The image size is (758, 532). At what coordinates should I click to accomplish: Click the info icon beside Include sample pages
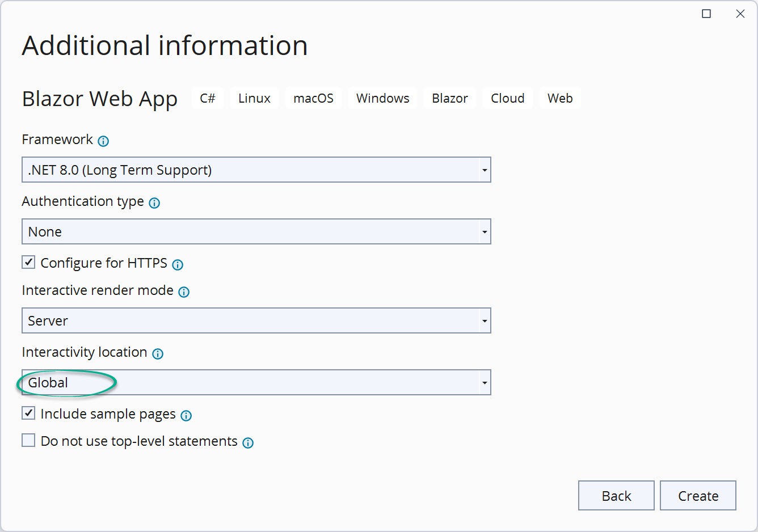tap(186, 416)
